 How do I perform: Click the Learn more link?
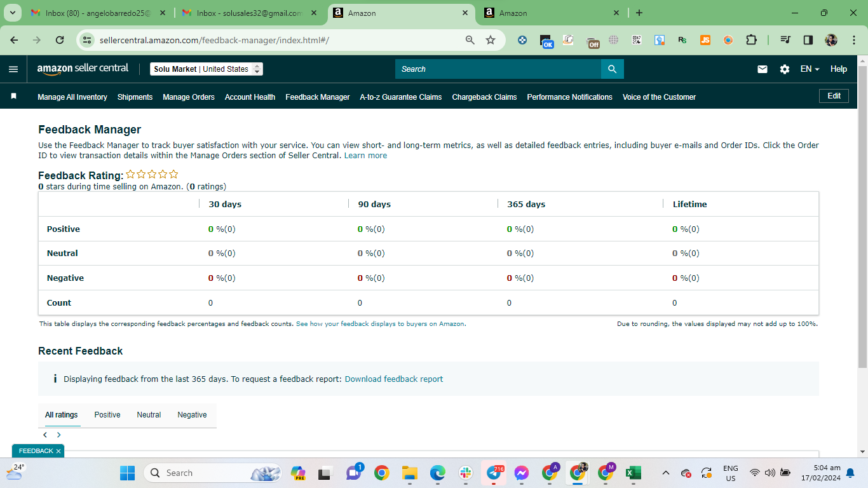click(365, 156)
